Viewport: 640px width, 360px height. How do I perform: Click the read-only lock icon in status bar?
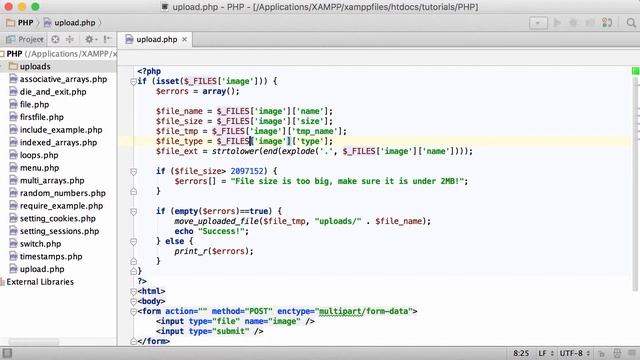coord(601,353)
